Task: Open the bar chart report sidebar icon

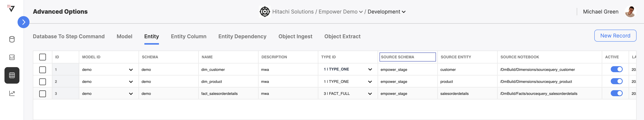Action: coord(12,57)
